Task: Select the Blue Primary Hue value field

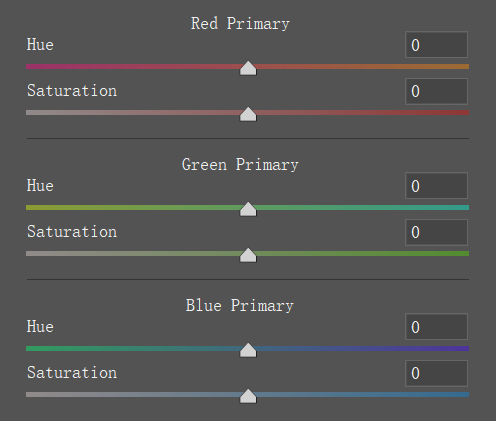Action: click(436, 327)
